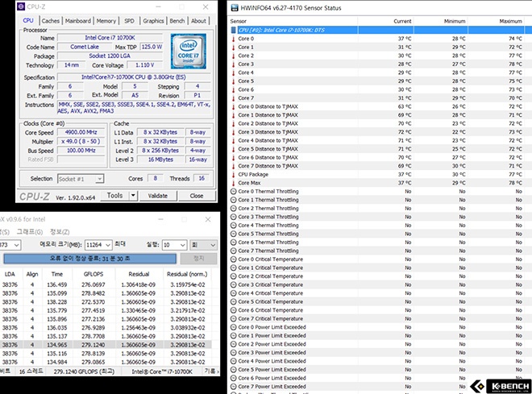Click status icon for Core 7 Thermal Throttling
532x394 pixels.
pyautogui.click(x=234, y=251)
